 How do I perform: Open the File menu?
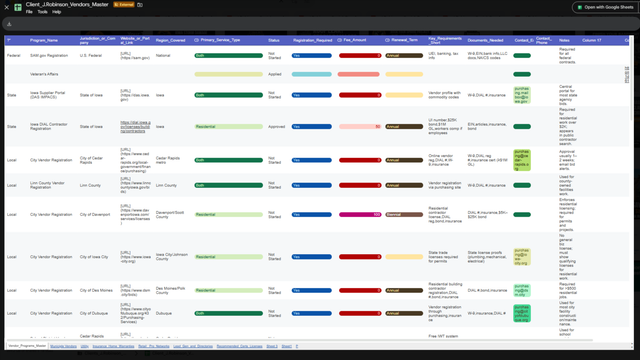click(x=29, y=12)
